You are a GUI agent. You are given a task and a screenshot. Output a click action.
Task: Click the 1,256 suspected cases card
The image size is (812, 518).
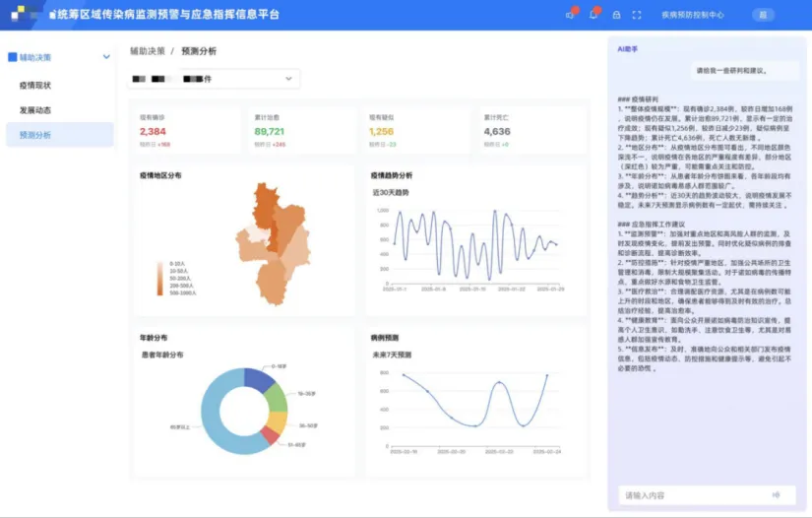coord(417,131)
